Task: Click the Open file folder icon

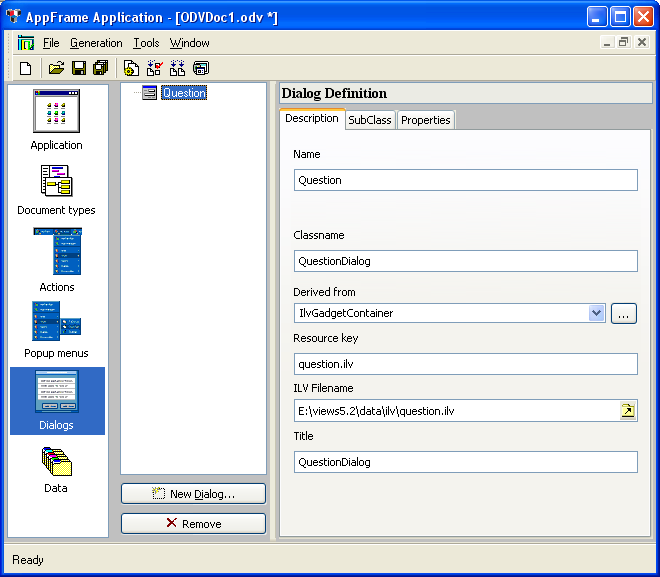Action: pyautogui.click(x=56, y=68)
